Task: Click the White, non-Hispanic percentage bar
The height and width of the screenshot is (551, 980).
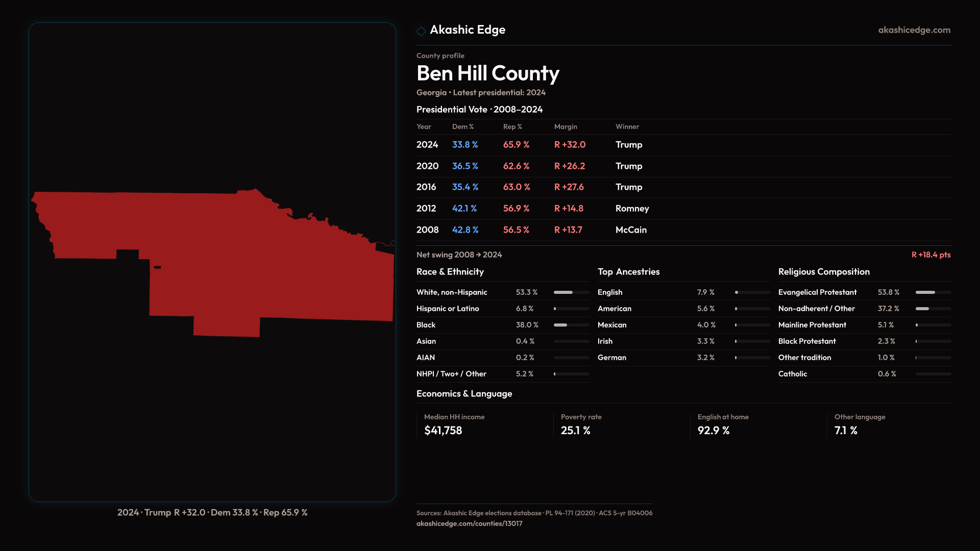Action: (x=571, y=292)
